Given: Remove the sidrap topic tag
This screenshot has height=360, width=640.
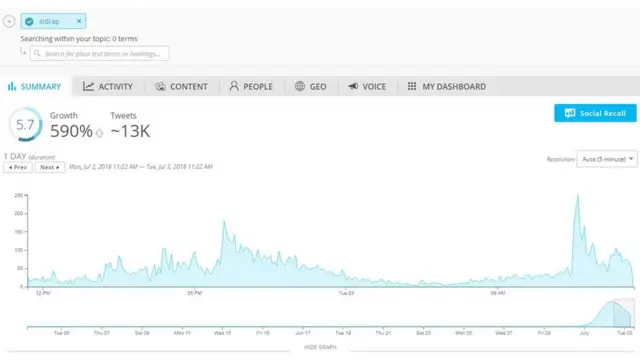Looking at the screenshot, I should [79, 21].
